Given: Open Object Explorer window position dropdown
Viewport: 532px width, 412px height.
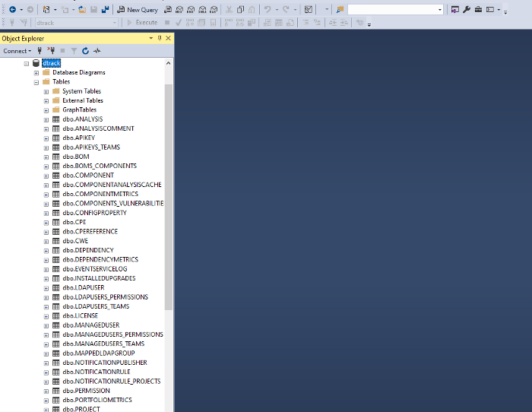Looking at the screenshot, I should tap(151, 38).
